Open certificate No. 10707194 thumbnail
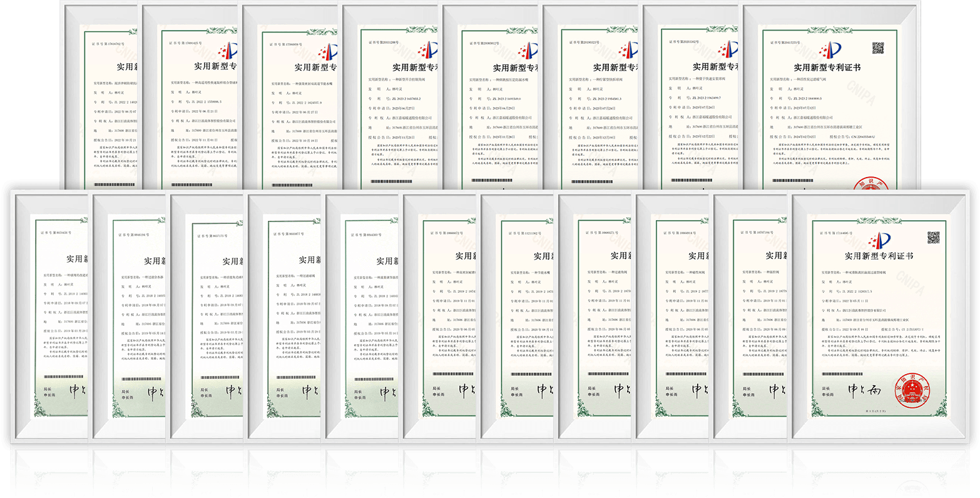The height and width of the screenshot is (498, 980). click(750, 316)
